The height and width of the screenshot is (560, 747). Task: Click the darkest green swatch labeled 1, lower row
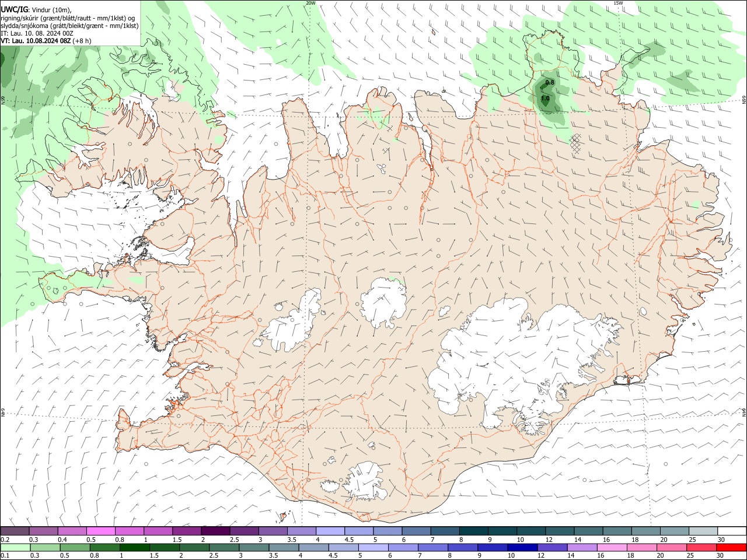pyautogui.click(x=134, y=547)
